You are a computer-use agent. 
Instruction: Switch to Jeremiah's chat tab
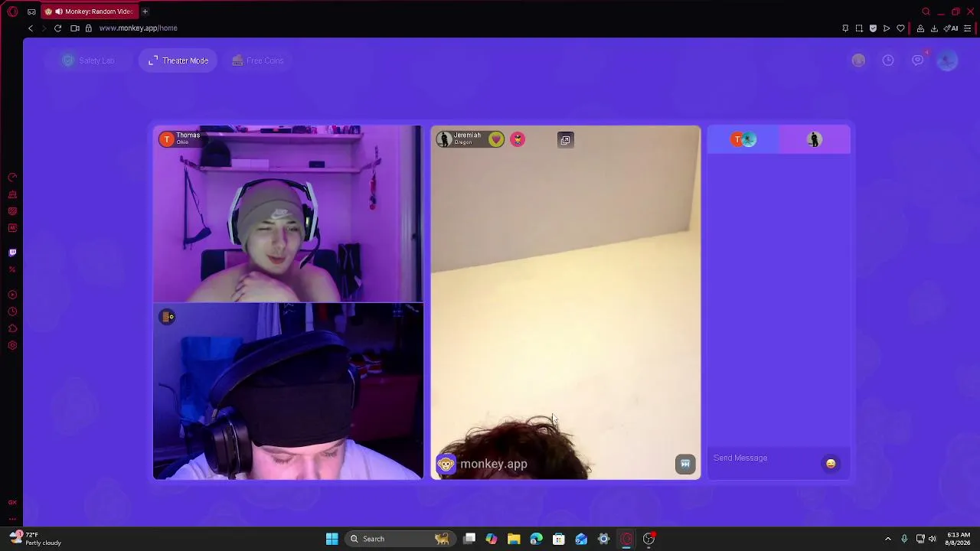pos(815,139)
